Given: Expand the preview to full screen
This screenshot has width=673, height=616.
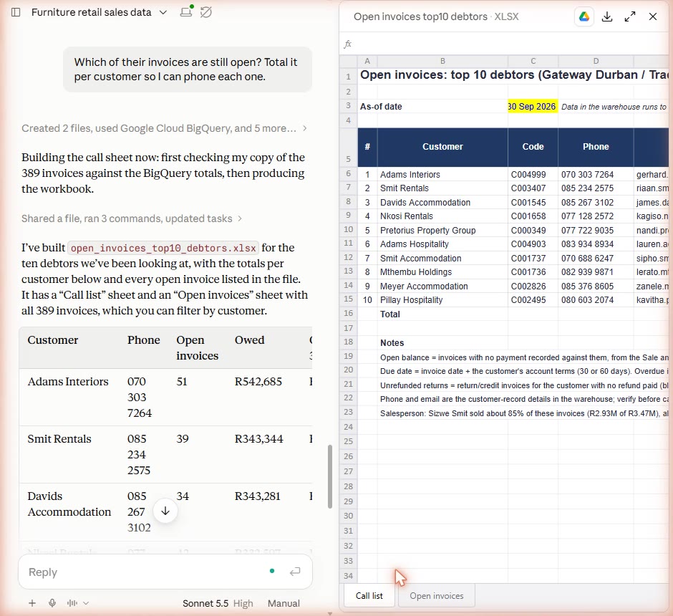Looking at the screenshot, I should 629,16.
